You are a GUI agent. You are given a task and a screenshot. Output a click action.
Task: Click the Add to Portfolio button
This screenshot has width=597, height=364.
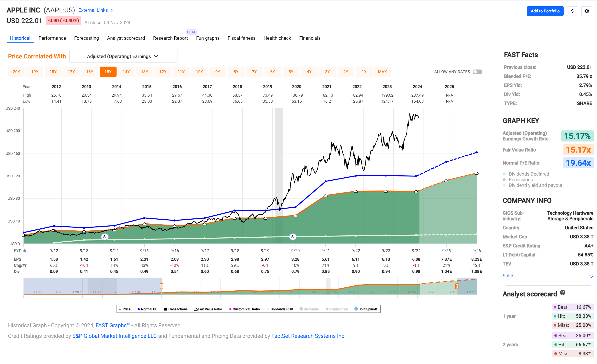(x=545, y=11)
